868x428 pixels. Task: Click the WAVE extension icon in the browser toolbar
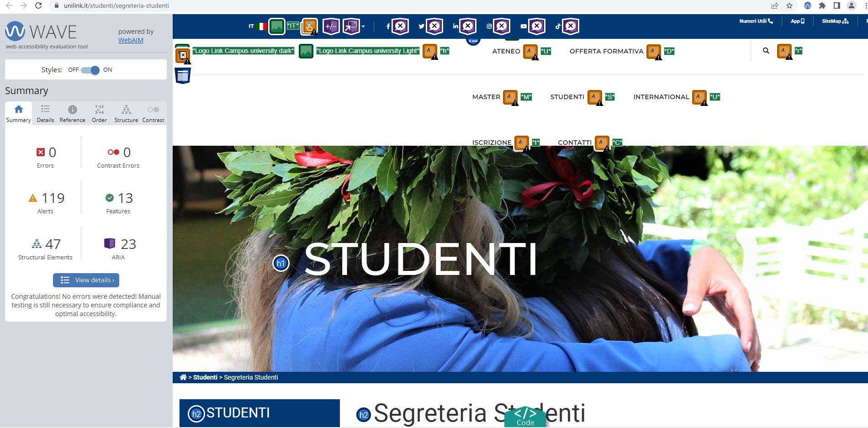click(808, 5)
